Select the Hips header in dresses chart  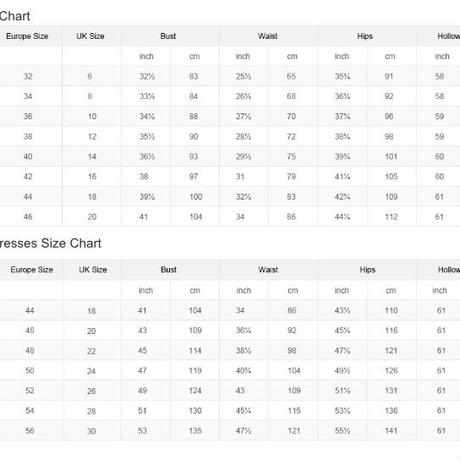pos(367,270)
